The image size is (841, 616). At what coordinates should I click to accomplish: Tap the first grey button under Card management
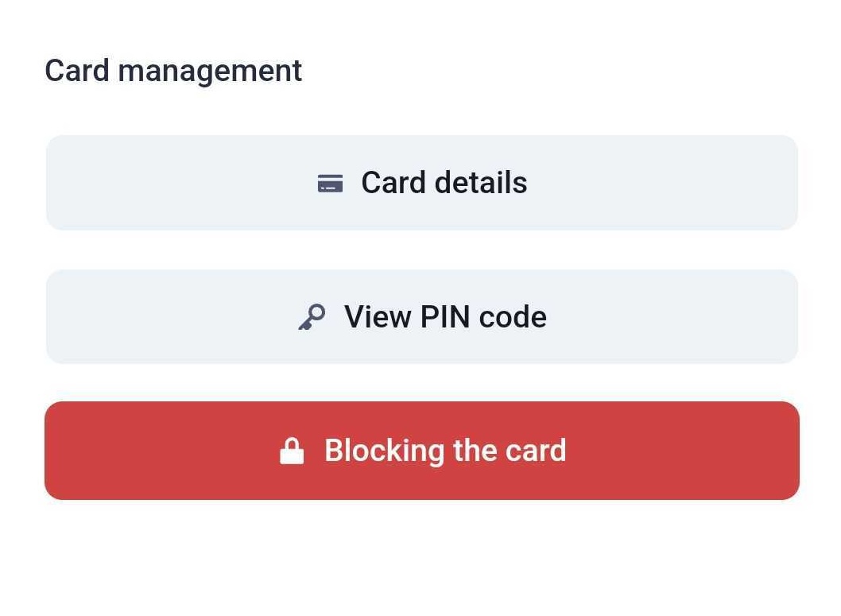[421, 182]
